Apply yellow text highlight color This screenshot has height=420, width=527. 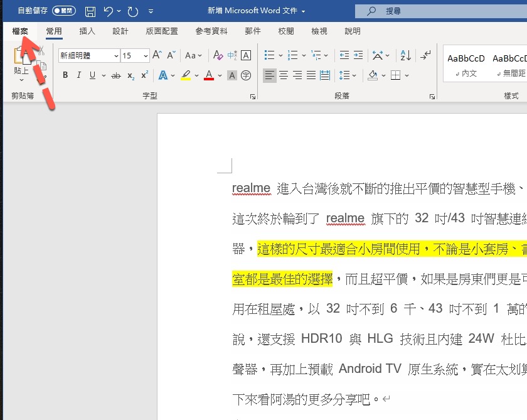tap(186, 76)
